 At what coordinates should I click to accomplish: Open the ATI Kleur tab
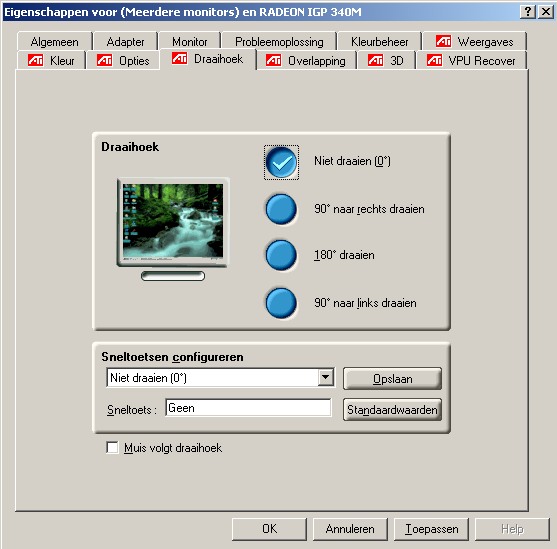pos(51,60)
